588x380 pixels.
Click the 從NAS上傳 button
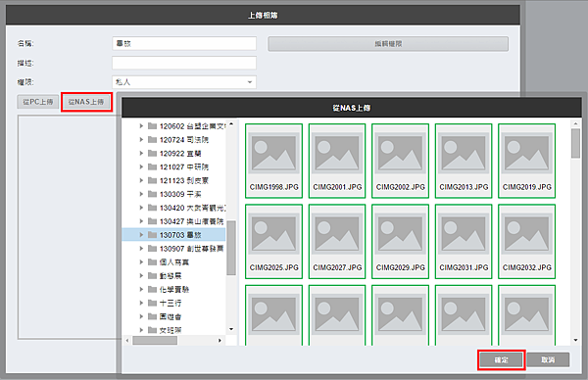[x=86, y=102]
